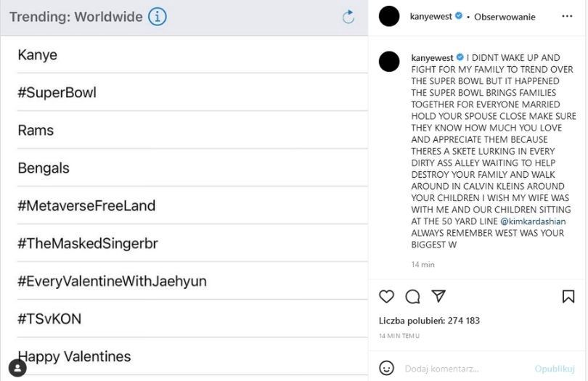
Task: Open comments with the speech bubble icon
Action: 413,296
